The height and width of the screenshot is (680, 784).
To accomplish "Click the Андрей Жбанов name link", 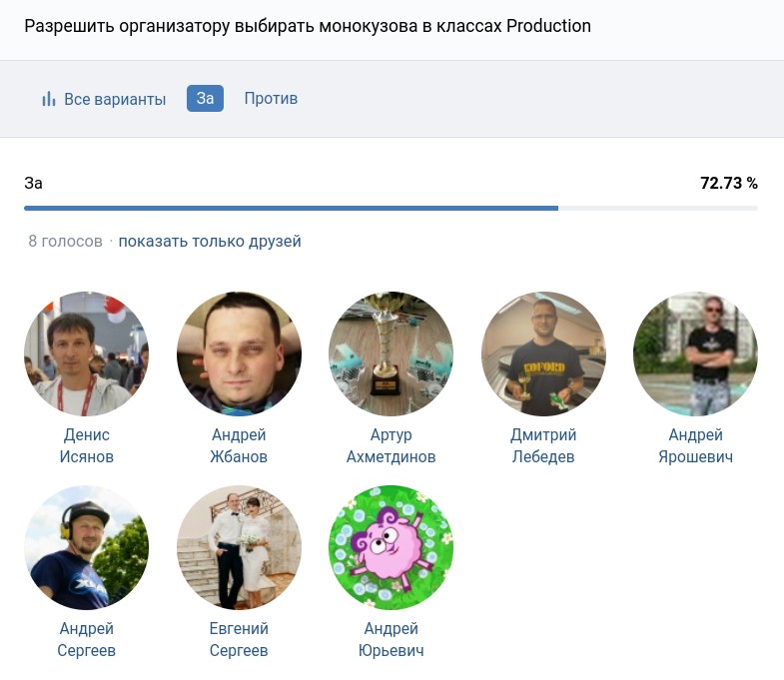I will pos(239,446).
